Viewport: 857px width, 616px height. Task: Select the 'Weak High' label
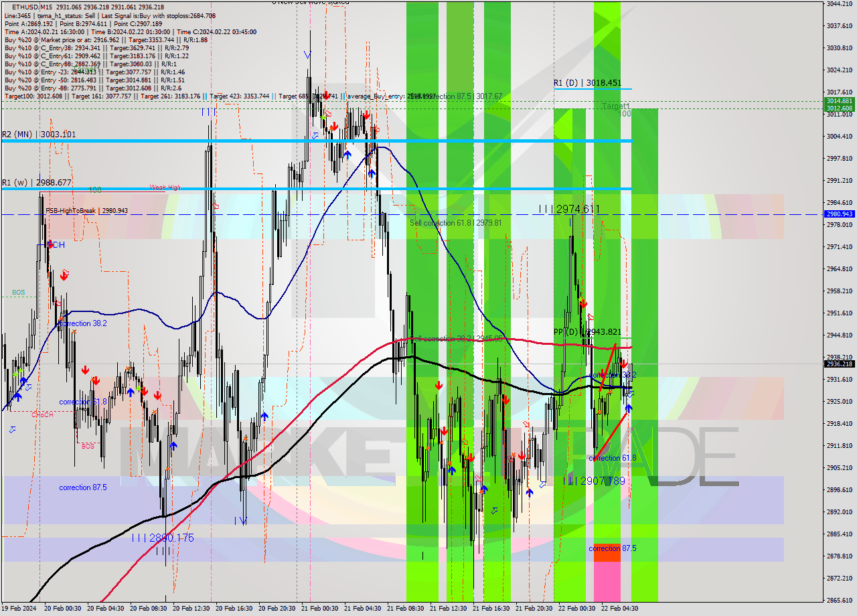pos(165,188)
